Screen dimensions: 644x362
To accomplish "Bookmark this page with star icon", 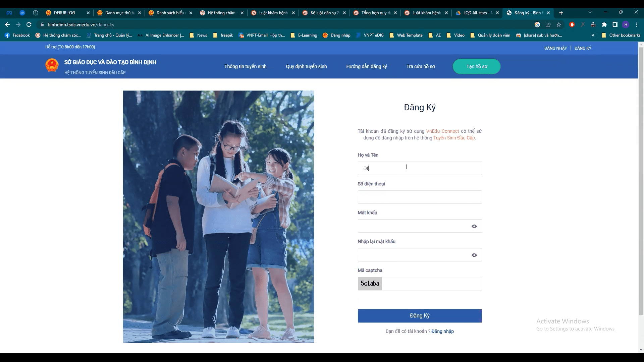I will tap(559, 24).
